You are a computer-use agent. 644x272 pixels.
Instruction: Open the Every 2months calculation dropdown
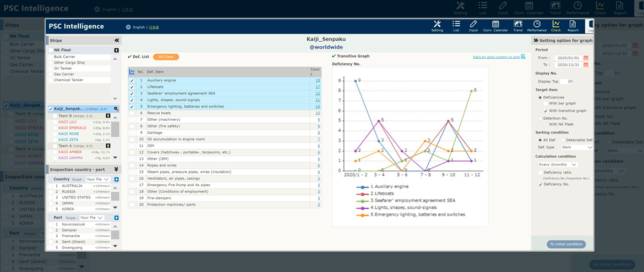(x=558, y=164)
